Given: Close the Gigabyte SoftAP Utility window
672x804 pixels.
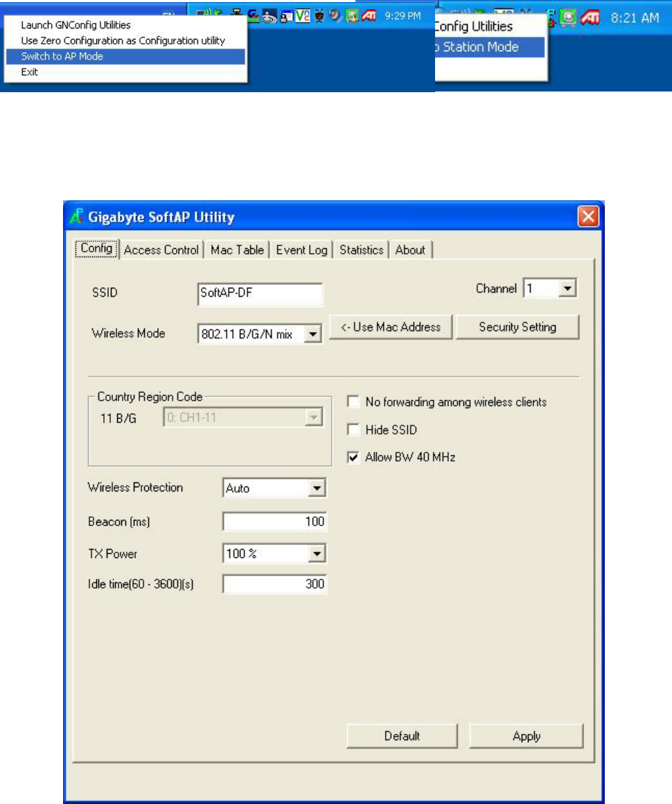Looking at the screenshot, I should (x=588, y=216).
